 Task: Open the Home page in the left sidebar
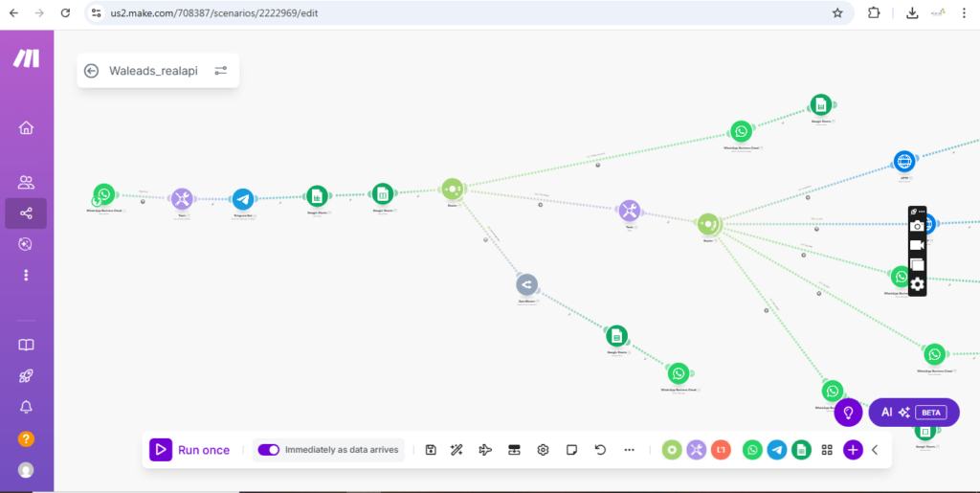click(26, 128)
